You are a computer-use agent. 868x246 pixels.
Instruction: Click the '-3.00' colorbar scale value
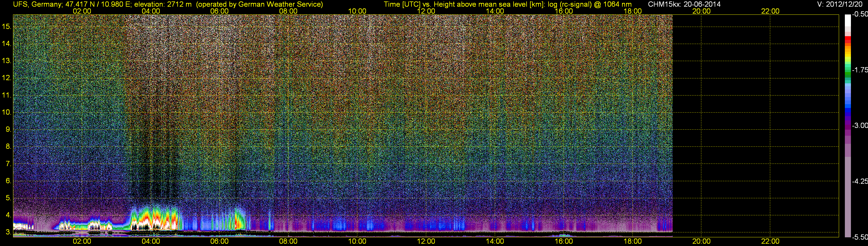click(x=860, y=125)
